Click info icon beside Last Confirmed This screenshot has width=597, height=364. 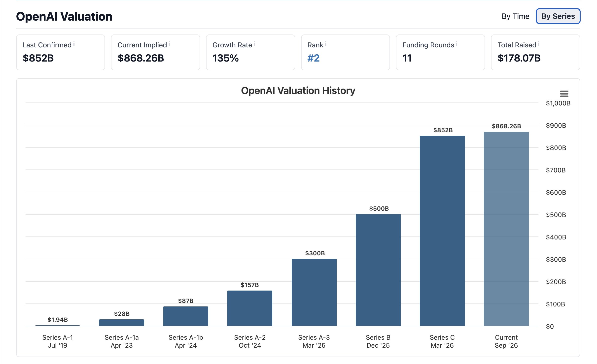click(74, 44)
